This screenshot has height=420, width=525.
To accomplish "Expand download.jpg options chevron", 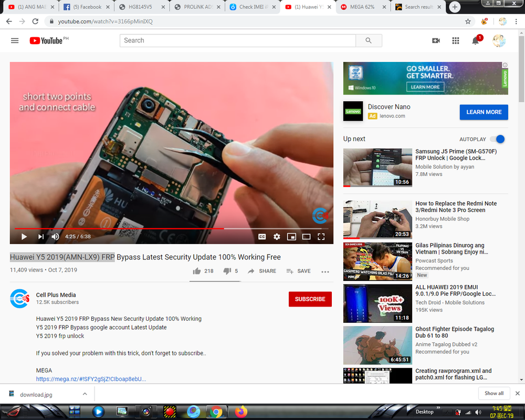I will click(x=85, y=394).
